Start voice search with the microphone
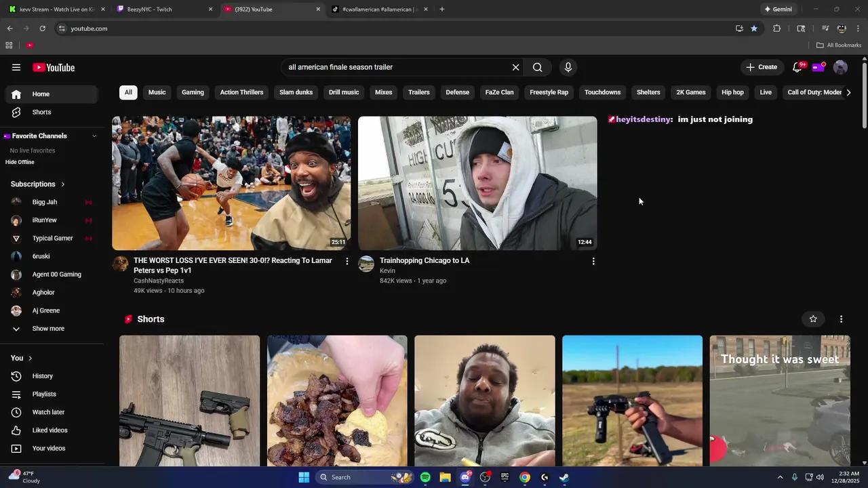This screenshot has height=488, width=868. (568, 67)
